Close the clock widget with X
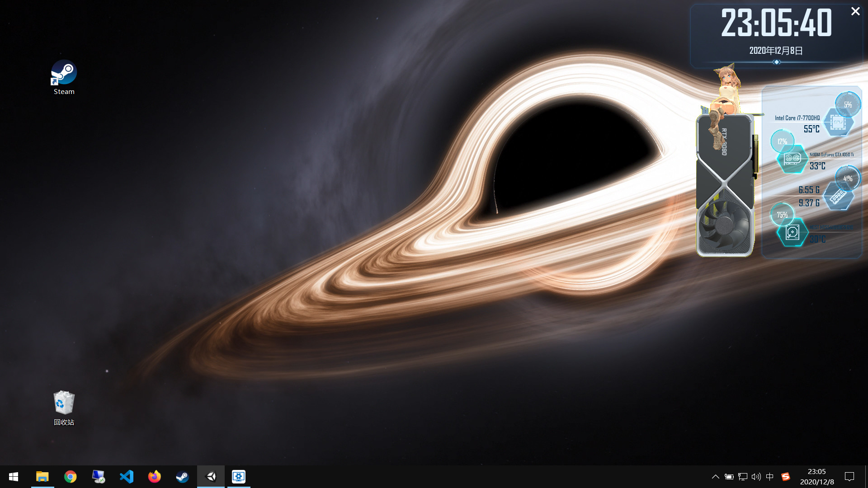 coord(855,11)
